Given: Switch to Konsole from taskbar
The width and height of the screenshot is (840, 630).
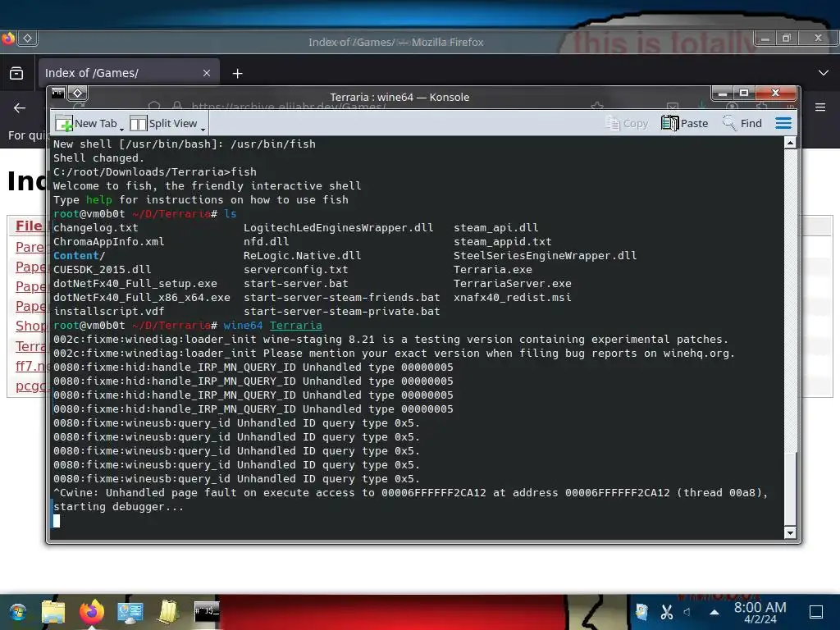Looking at the screenshot, I should 207,612.
